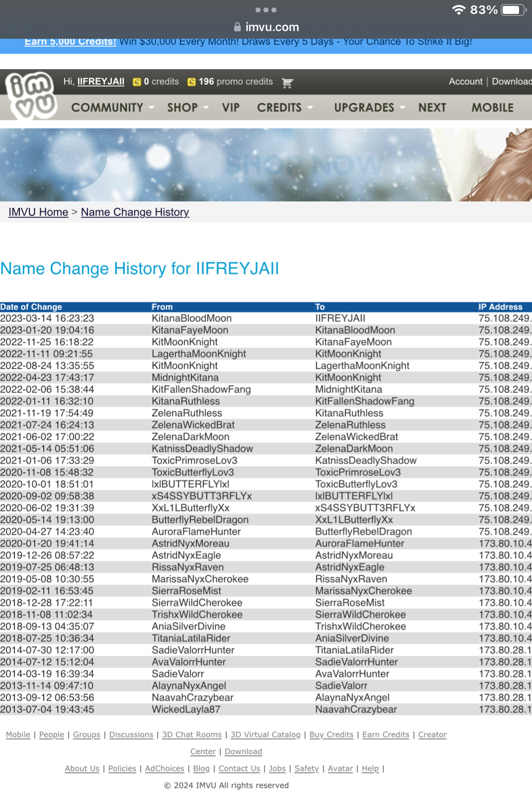Open the Blog footer link
This screenshot has width=532, height=806.
[201, 769]
